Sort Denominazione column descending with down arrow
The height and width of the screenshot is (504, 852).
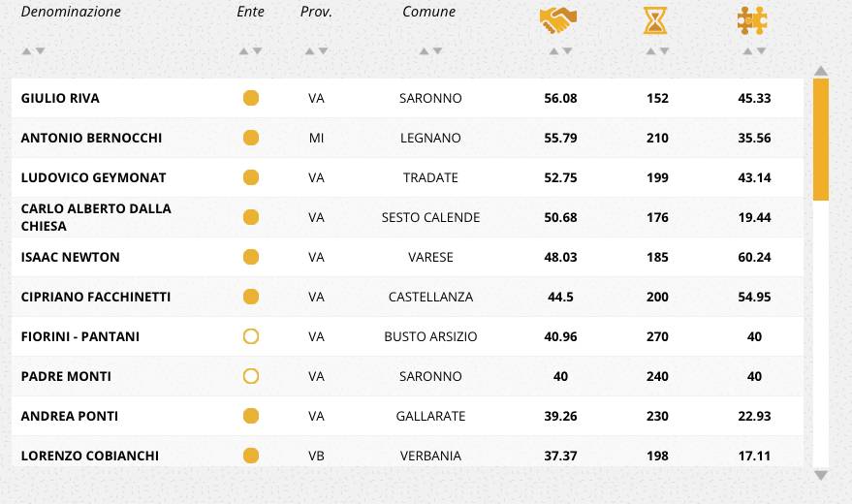click(x=40, y=51)
